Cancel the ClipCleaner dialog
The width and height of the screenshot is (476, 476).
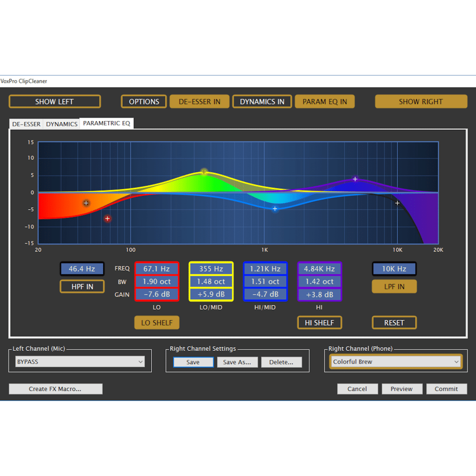357,389
